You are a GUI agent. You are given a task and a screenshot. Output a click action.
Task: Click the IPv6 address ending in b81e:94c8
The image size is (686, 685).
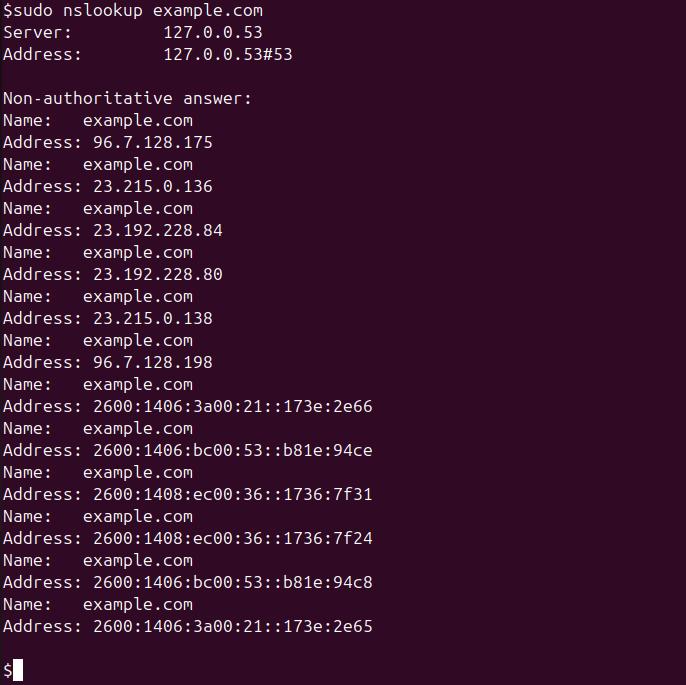(233, 582)
